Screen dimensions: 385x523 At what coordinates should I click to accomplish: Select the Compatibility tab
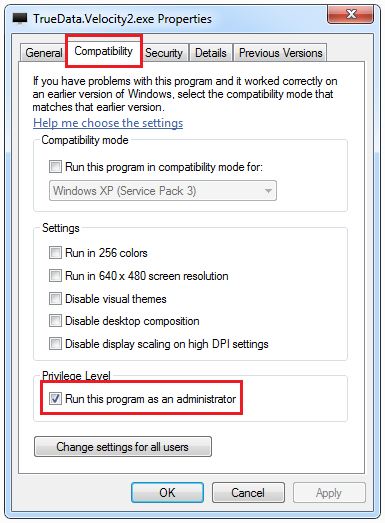coord(103,51)
